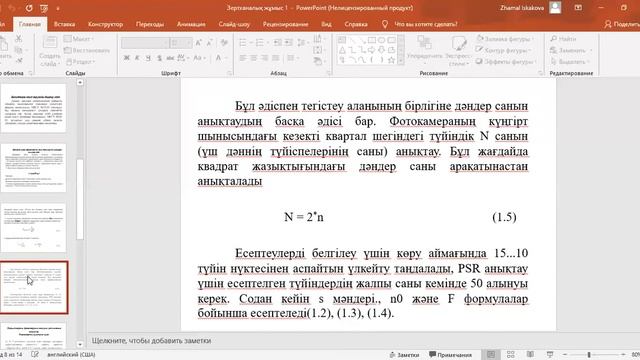The image size is (640, 360).
Task: Click the Format Painter brush icon
Action: (x=18, y=61)
